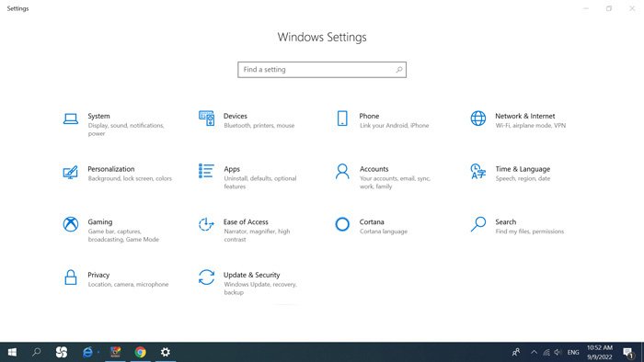Screen dimensions: 644x362
Task: Open Search category magnifier icon
Action: pyautogui.click(x=478, y=224)
